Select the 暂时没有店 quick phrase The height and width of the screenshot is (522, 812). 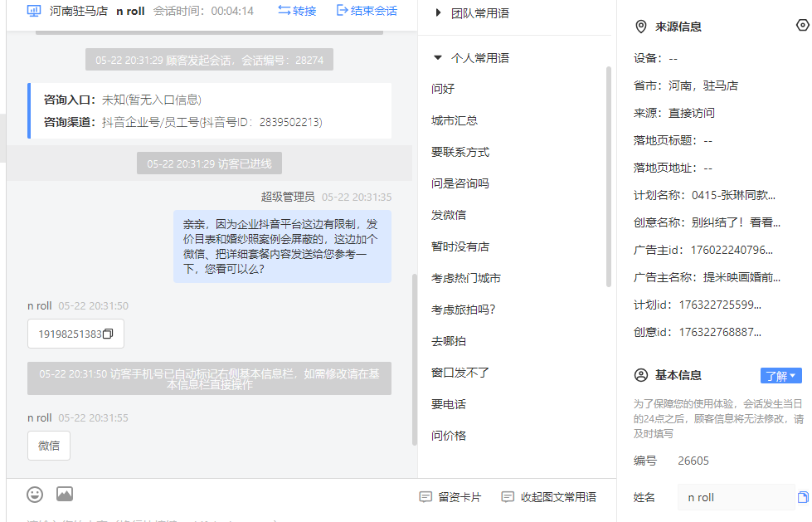point(459,246)
